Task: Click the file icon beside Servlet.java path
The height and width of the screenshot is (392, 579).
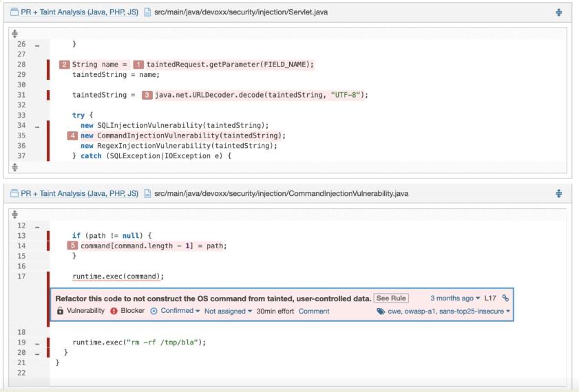Action: [x=147, y=12]
